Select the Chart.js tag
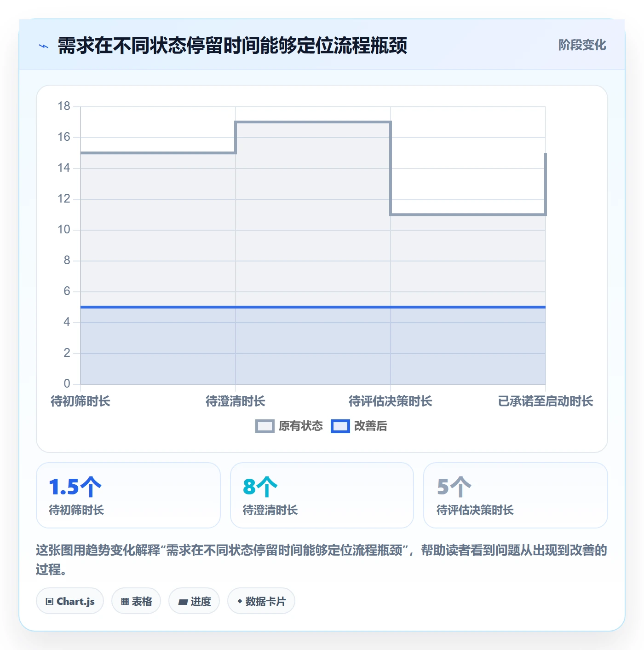The width and height of the screenshot is (644, 650). tap(70, 601)
